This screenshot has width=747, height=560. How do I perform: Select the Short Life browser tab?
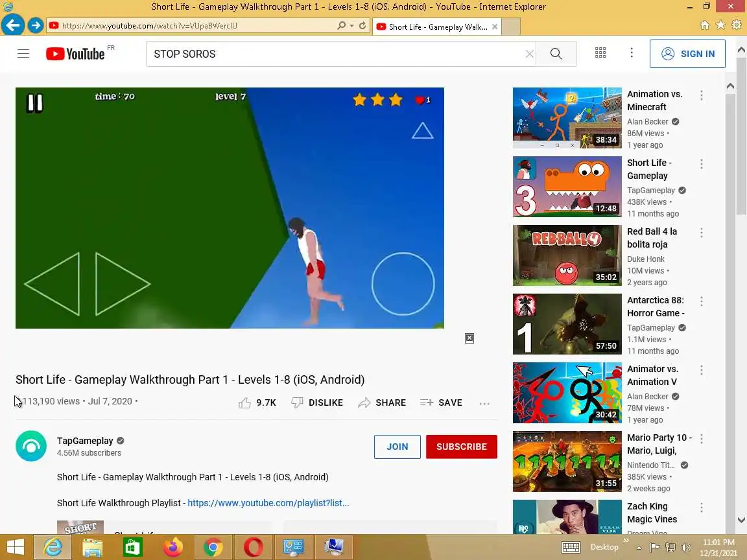click(436, 27)
